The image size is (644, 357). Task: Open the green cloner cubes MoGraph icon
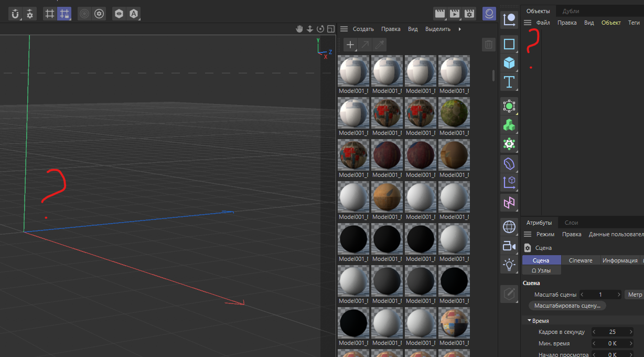(509, 125)
